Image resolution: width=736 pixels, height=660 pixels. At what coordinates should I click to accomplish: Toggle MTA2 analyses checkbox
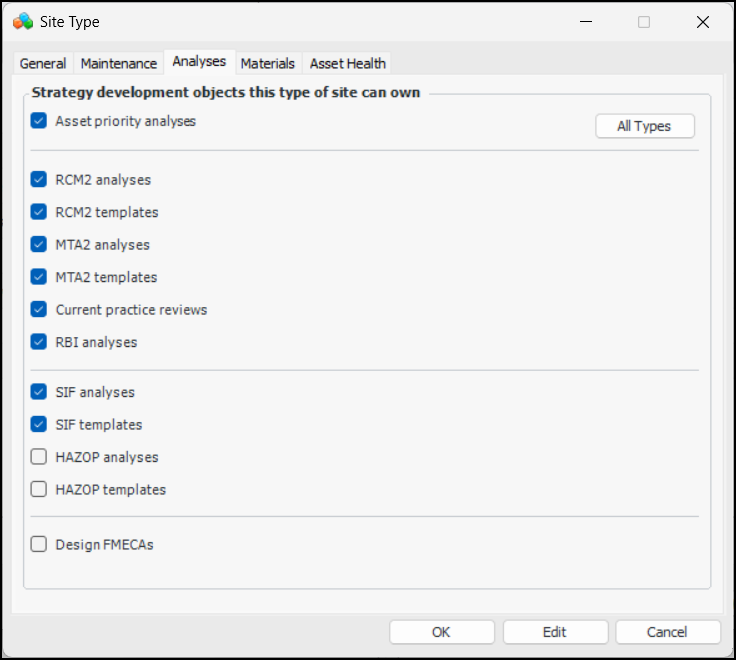click(39, 245)
